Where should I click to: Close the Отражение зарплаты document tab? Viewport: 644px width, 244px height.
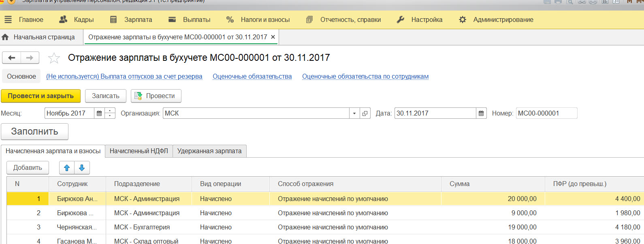pos(273,37)
